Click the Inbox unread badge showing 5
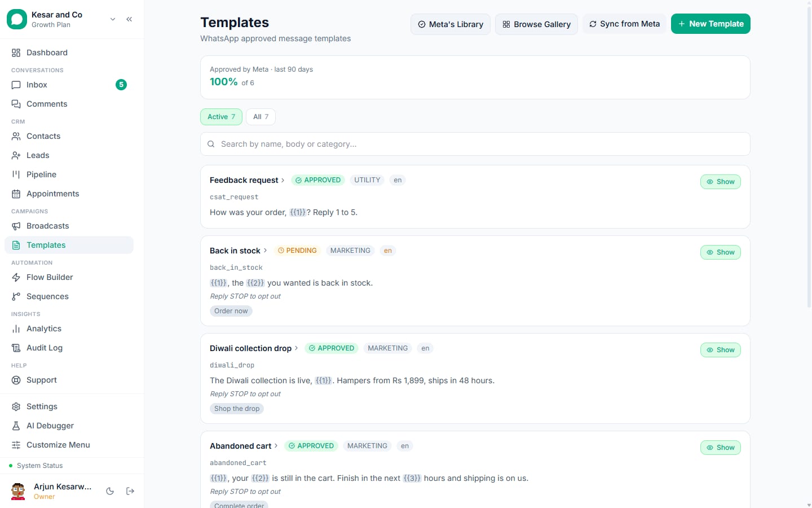The image size is (812, 508). 121,85
